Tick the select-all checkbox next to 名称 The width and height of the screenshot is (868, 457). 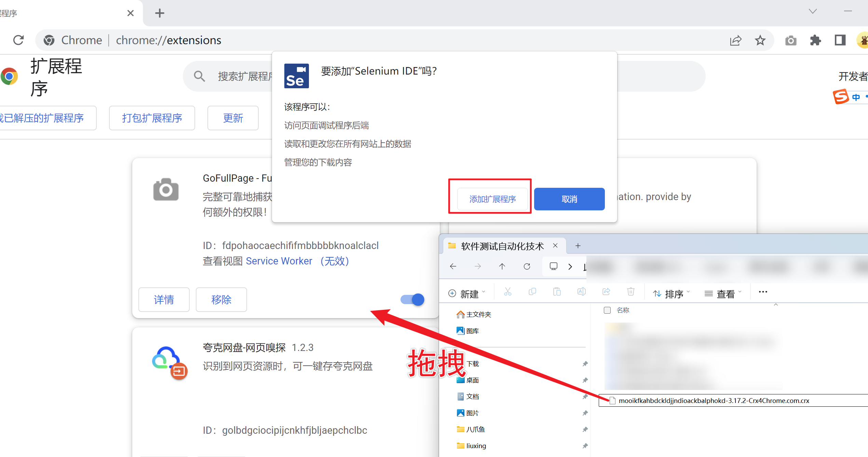coord(607,310)
